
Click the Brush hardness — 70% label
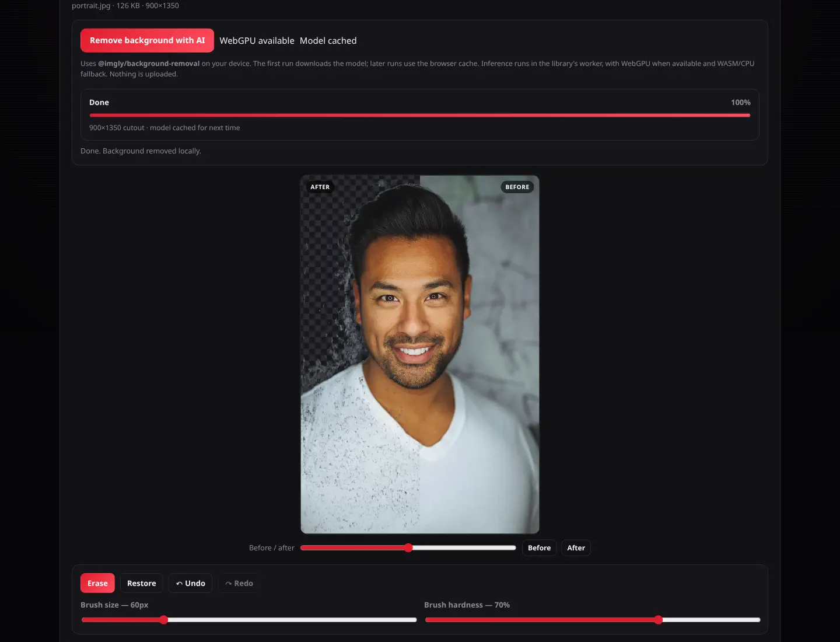pos(467,605)
